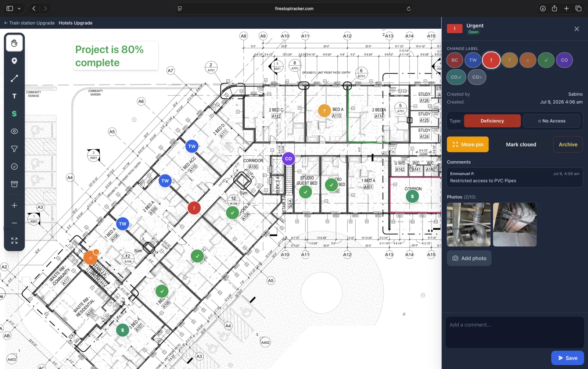Choose the green checkmark label
588x369 pixels.
tap(546, 60)
